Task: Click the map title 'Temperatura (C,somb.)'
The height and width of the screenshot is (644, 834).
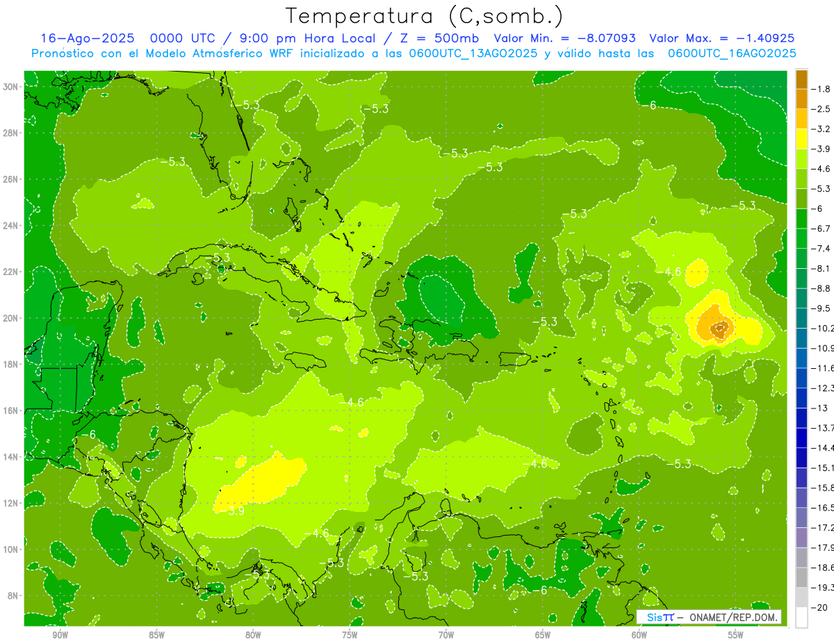Action: pyautogui.click(x=424, y=16)
